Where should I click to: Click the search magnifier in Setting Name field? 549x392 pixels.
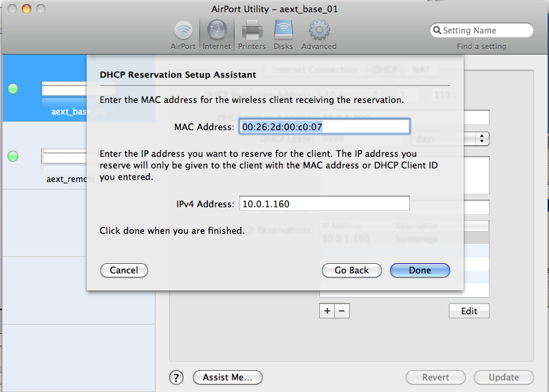coord(437,30)
